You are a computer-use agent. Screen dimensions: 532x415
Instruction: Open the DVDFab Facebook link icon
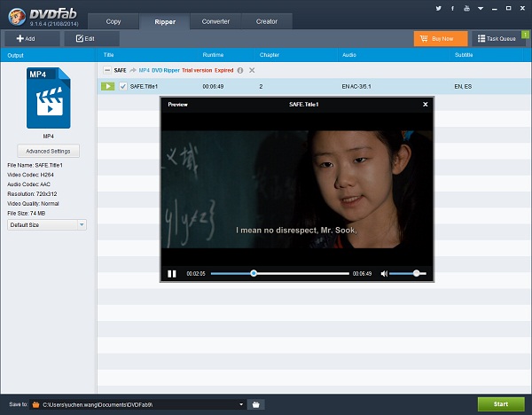(452, 8)
